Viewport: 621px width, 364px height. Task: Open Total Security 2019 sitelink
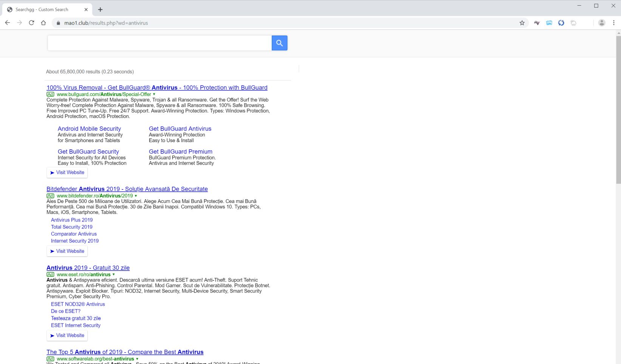[72, 227]
